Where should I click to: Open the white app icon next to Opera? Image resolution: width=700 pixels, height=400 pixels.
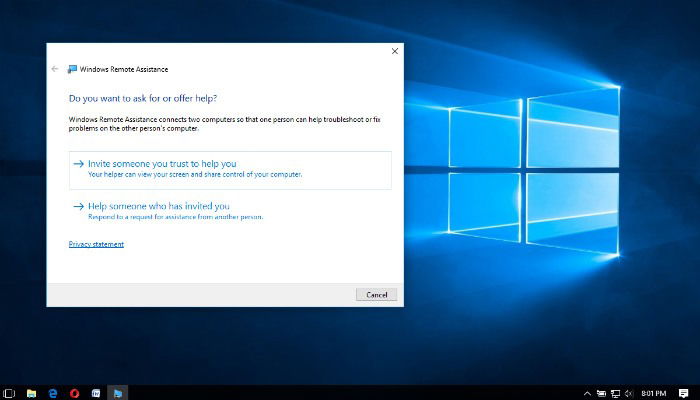(96, 393)
